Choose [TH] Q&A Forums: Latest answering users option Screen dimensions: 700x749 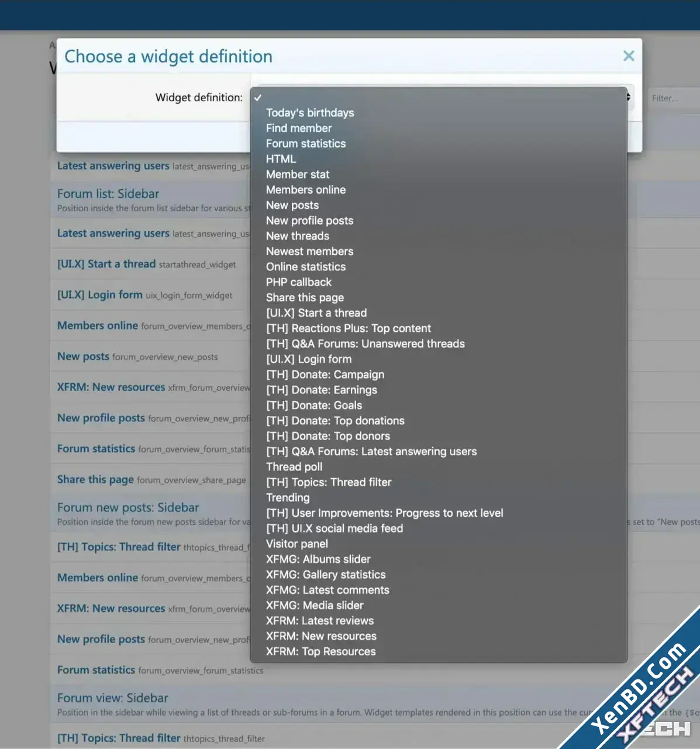click(439, 452)
